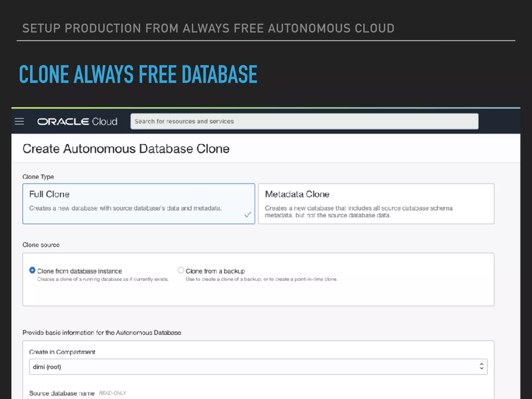The image size is (532, 399).
Task: Click the Full Clone description text
Action: tap(125, 208)
